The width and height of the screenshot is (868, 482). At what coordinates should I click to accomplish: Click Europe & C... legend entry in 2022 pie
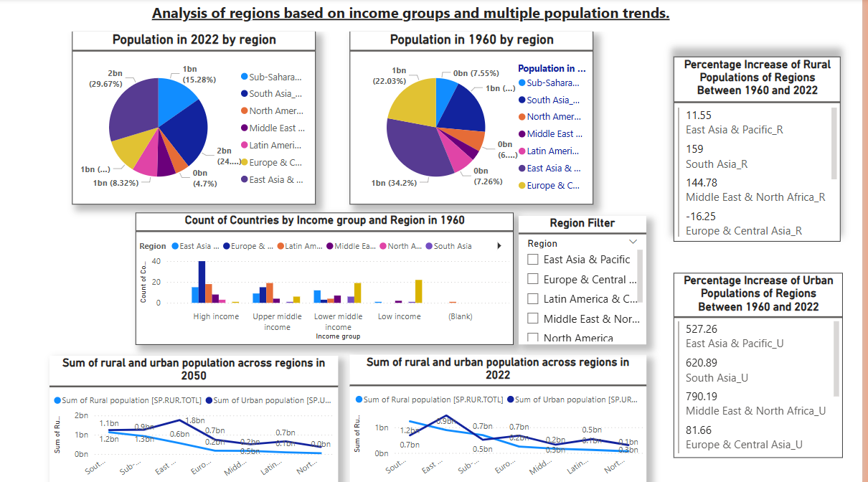271,163
